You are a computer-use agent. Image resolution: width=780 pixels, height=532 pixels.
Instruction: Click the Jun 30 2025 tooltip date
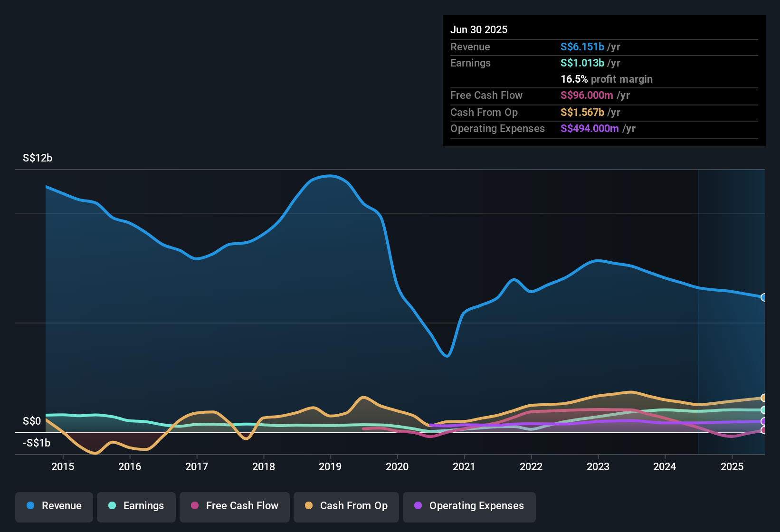[x=479, y=29]
